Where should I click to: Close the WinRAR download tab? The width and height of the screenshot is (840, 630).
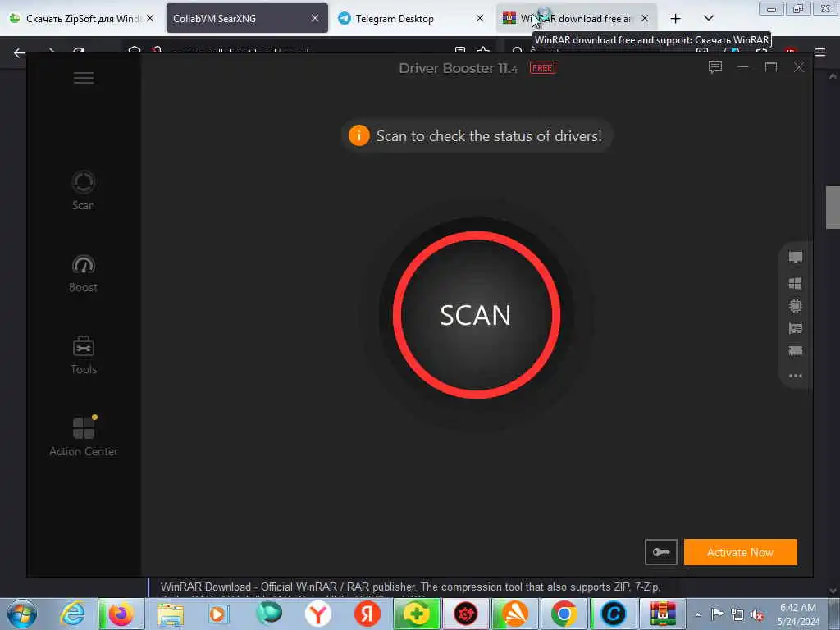click(645, 18)
